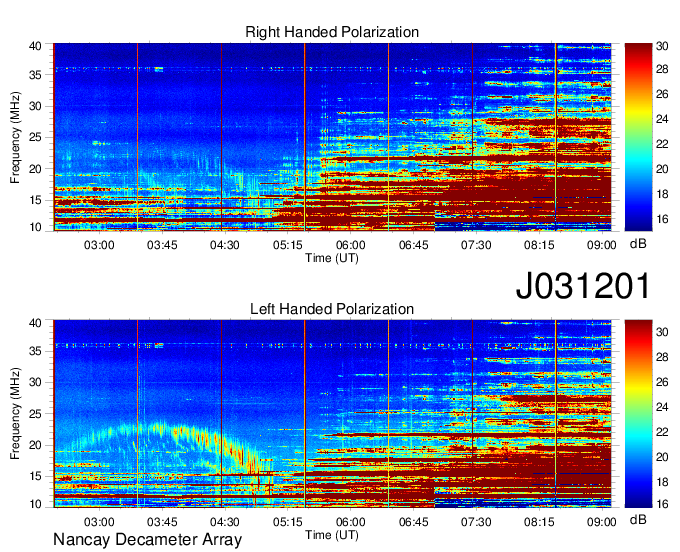Click the 06:00 time tick under Left Handed plot
This screenshot has height=552, width=680.
[x=350, y=522]
